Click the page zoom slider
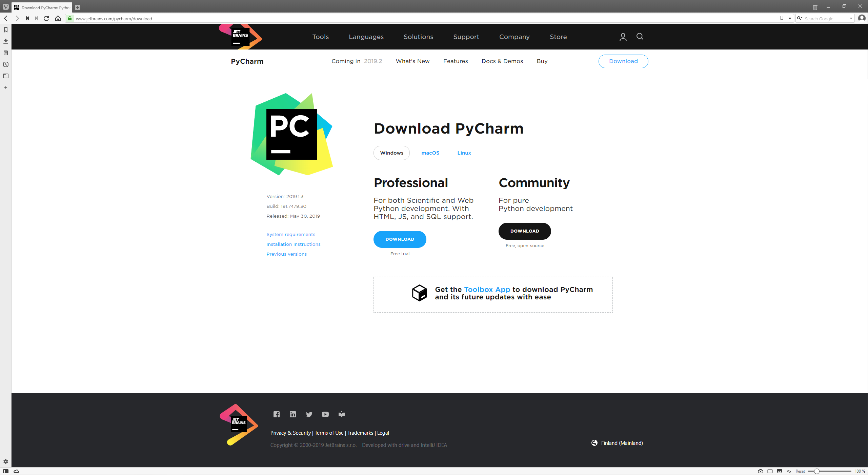 (829, 471)
